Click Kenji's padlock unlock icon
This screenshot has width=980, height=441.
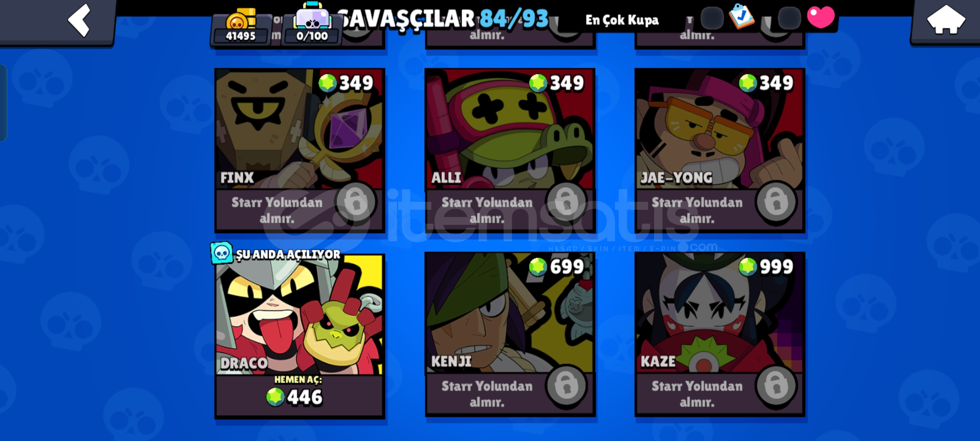point(566,385)
